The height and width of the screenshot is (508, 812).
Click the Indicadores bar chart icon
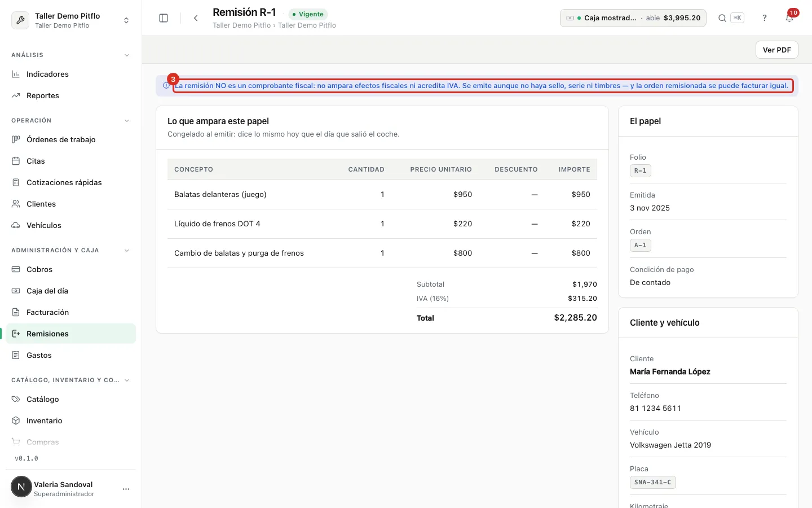(x=16, y=74)
